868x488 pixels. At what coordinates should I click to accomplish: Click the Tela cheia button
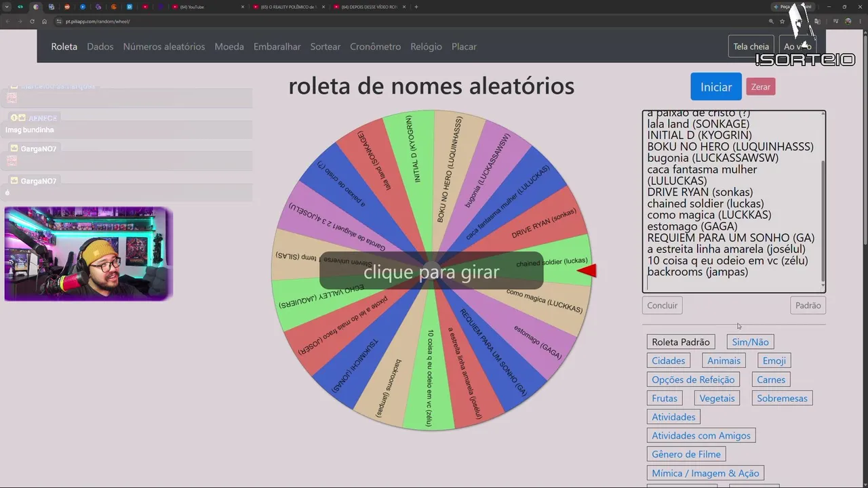coord(751,47)
